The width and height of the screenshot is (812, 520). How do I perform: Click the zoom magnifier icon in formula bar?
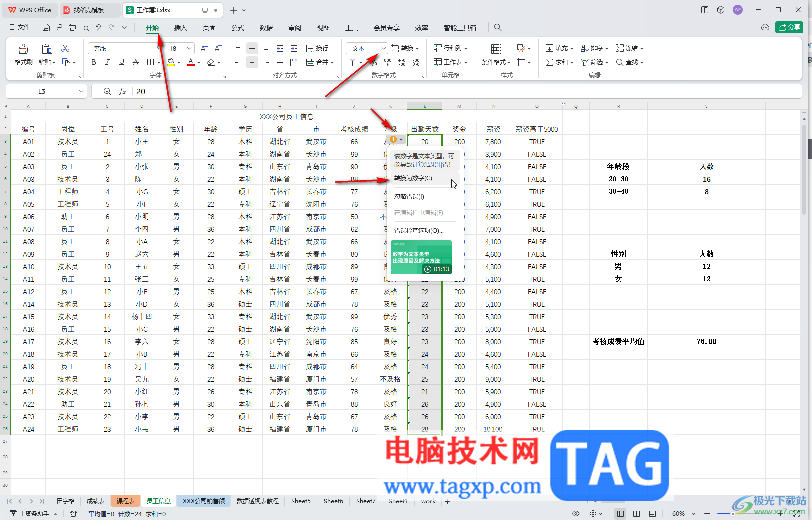click(107, 91)
